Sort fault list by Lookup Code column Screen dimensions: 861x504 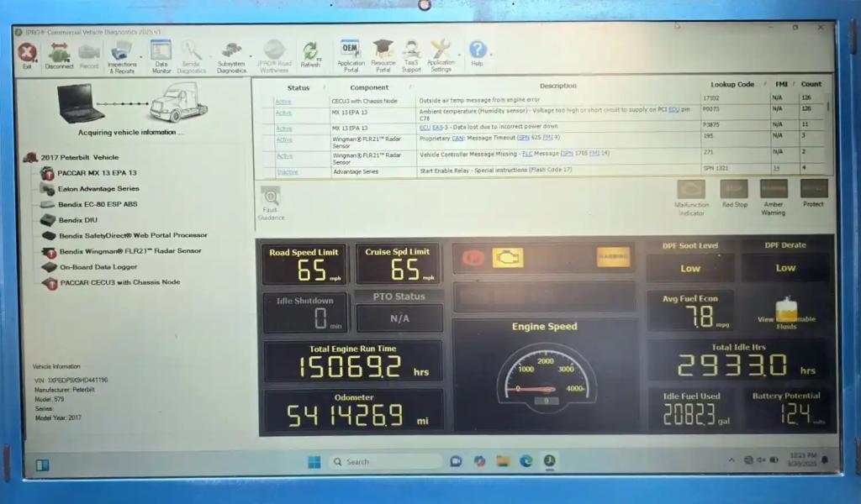tap(732, 85)
